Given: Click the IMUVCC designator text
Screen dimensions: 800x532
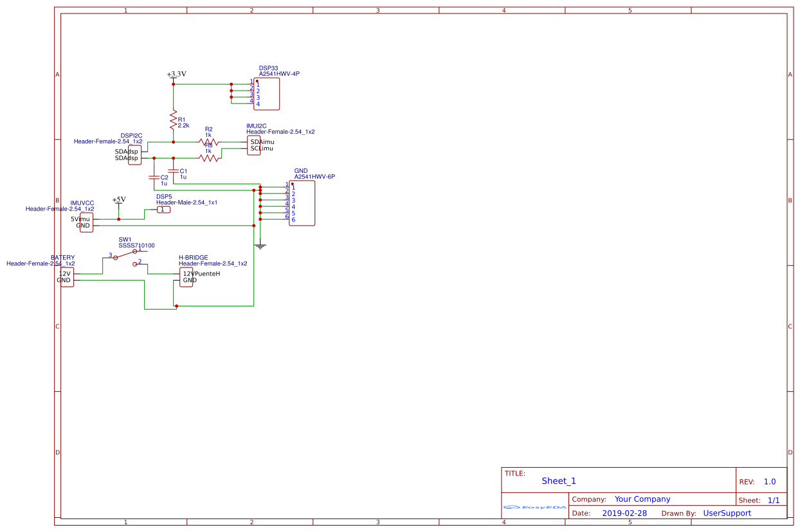Looking at the screenshot, I should [82, 203].
